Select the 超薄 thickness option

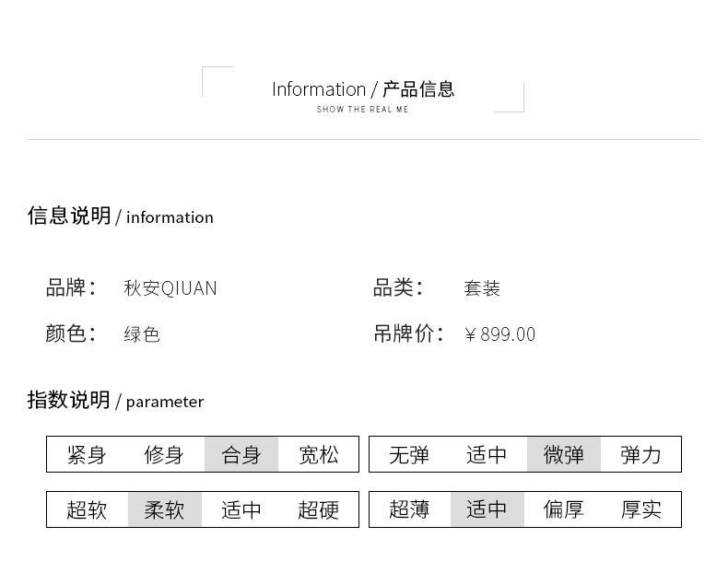click(409, 509)
